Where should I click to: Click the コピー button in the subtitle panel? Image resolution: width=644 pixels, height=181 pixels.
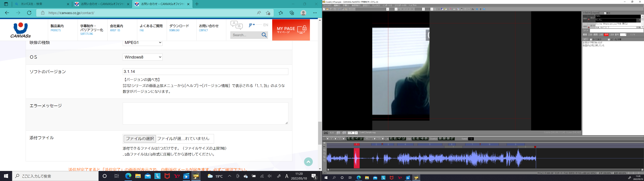[585, 40]
